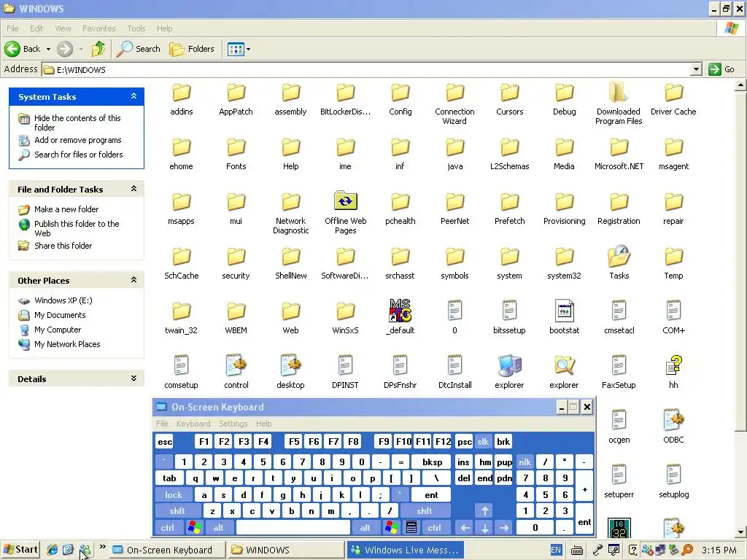Toggle the right ctrl key

point(434,527)
